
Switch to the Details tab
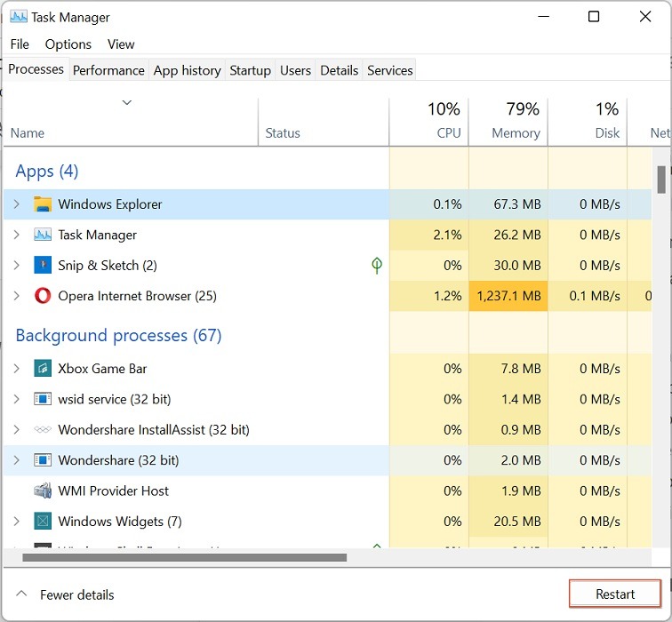pos(339,70)
